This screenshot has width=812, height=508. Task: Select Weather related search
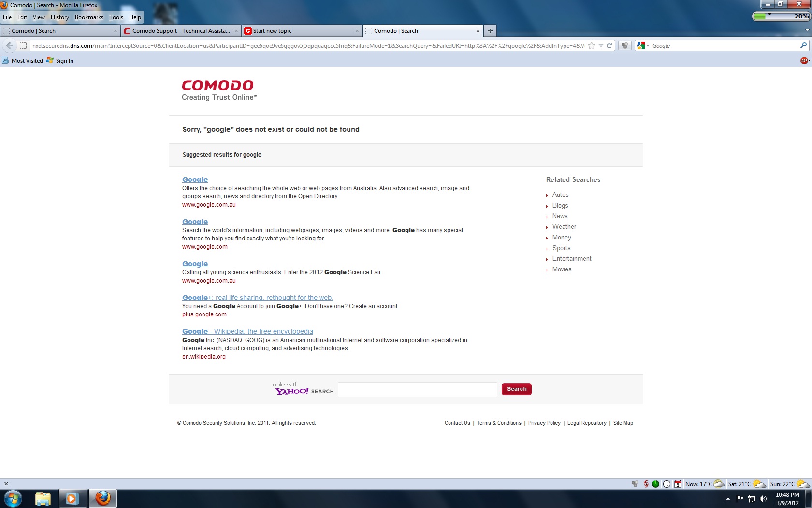[x=564, y=227]
